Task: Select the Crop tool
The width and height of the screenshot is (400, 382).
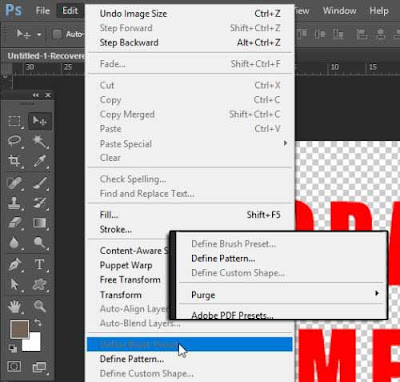Action: (x=14, y=161)
